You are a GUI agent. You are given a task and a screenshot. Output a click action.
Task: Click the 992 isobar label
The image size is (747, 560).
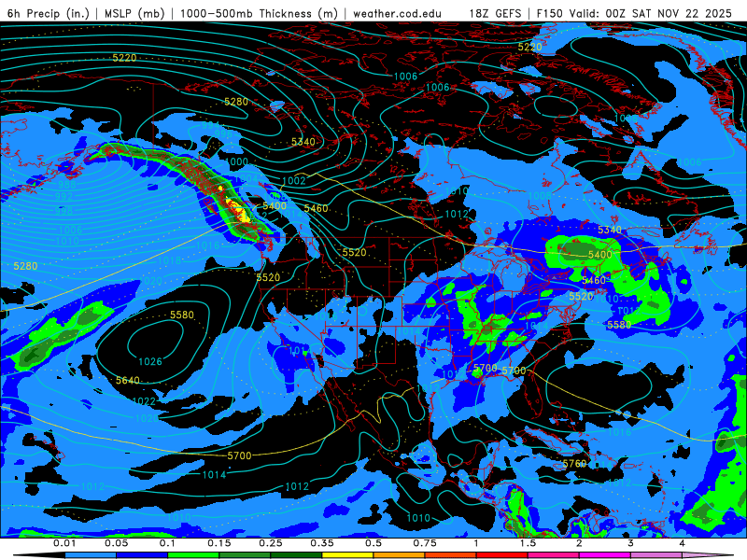point(63,197)
